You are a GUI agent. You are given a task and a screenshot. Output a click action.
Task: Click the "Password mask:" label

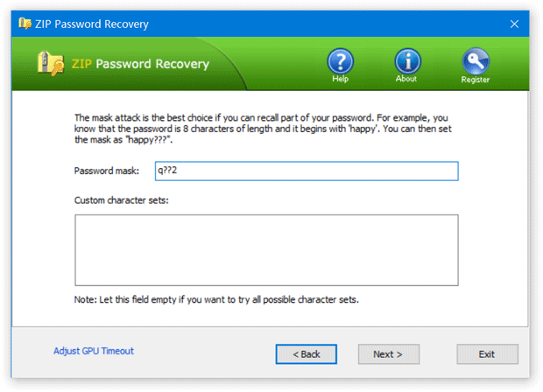click(x=105, y=171)
